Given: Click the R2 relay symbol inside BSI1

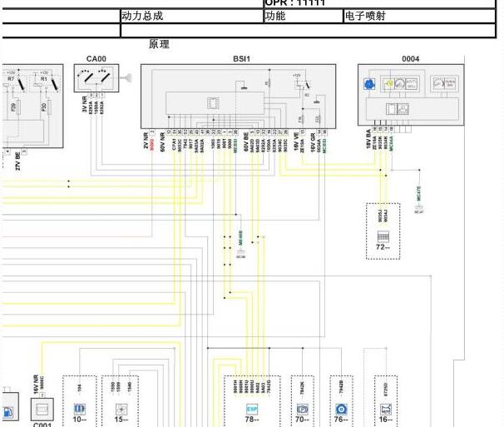Looking at the screenshot, I should (x=303, y=85).
